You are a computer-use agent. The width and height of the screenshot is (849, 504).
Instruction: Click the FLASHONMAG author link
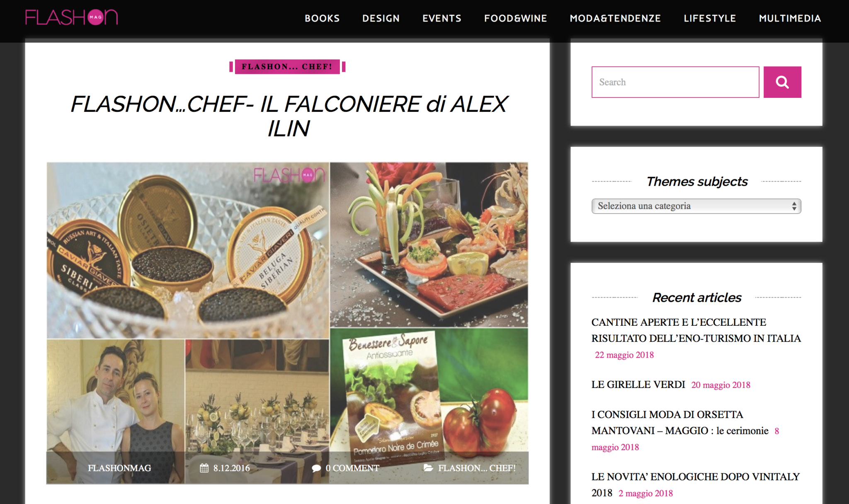point(119,468)
